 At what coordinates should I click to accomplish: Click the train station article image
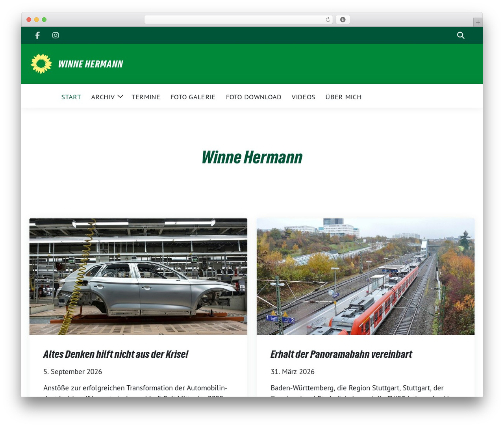click(x=365, y=277)
